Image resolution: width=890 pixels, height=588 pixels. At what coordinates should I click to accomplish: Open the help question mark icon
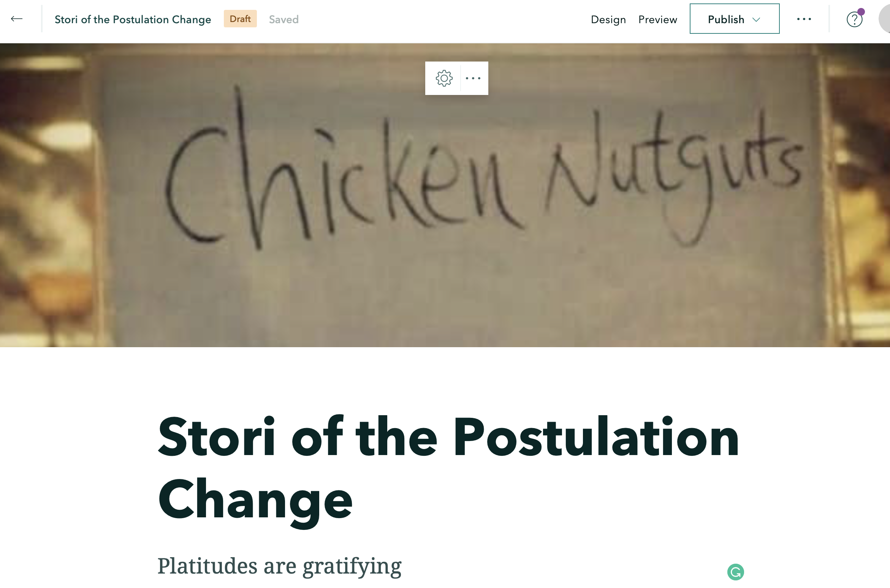pos(854,19)
